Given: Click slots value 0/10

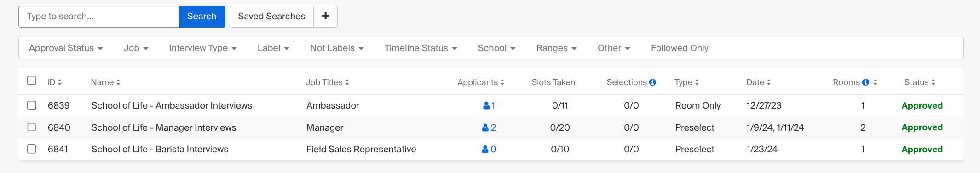Looking at the screenshot, I should [x=560, y=149].
